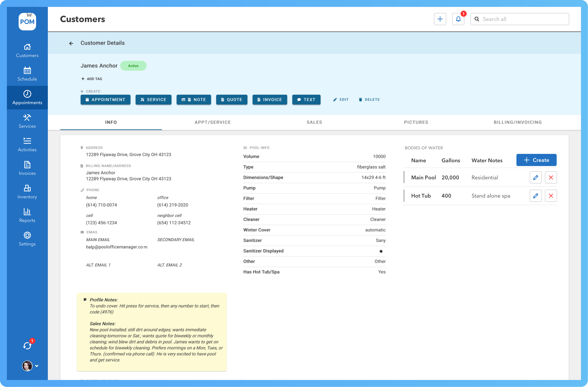
Task: Create a new invoice for James Anchor
Action: [270, 100]
